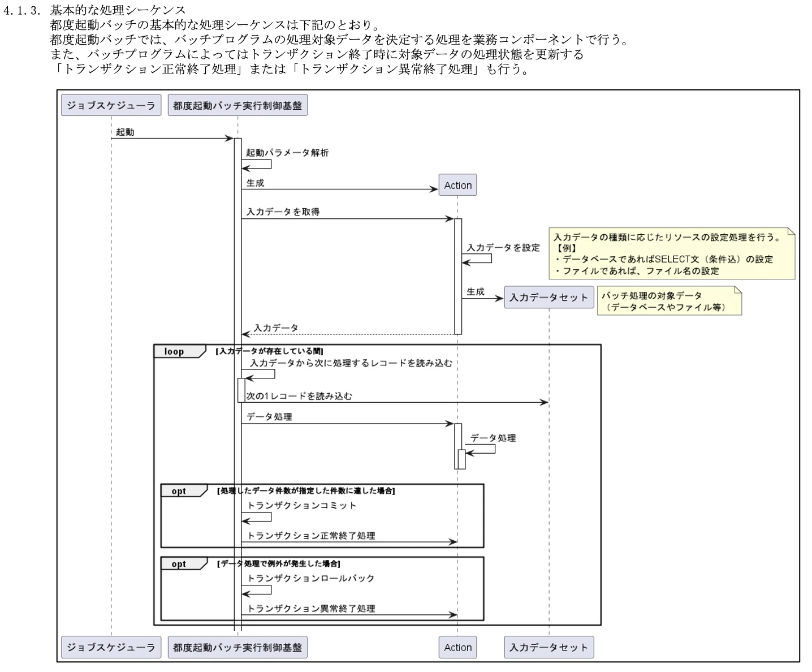
Task: Expand the 処理したデータ件数 opt condition
Action: coord(305,492)
